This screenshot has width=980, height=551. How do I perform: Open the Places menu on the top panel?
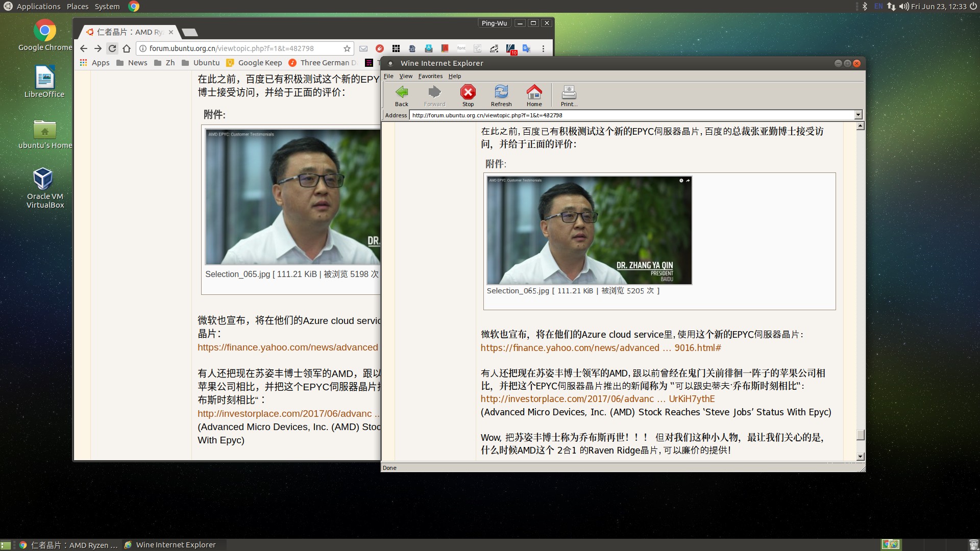(78, 7)
